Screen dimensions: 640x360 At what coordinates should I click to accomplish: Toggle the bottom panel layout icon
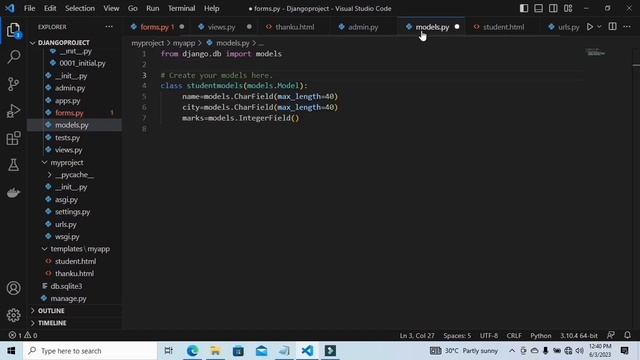(538, 8)
